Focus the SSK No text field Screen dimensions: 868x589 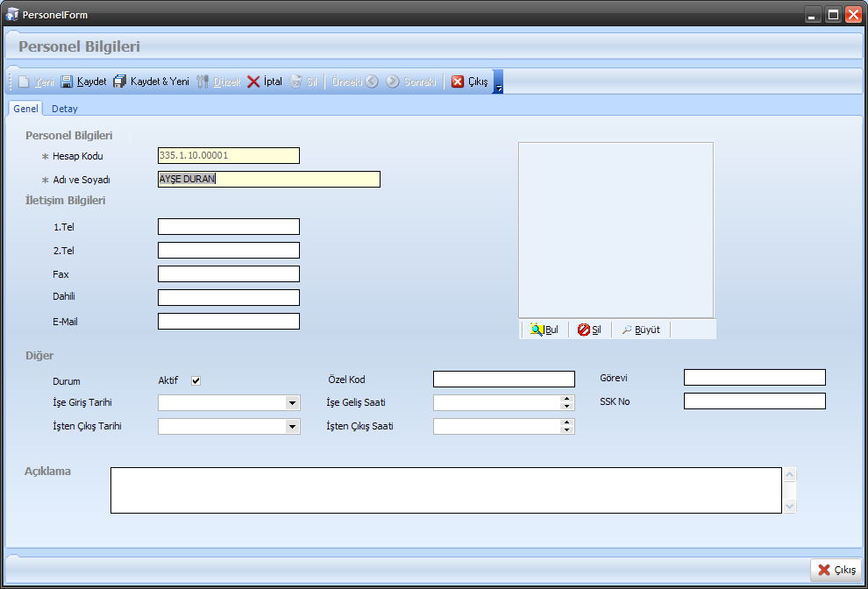point(754,401)
